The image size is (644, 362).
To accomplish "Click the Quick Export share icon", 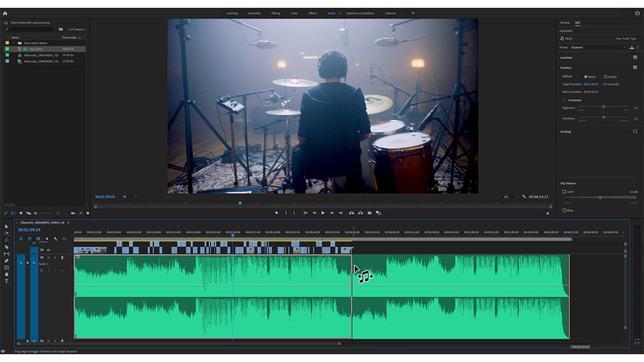I will point(637,13).
